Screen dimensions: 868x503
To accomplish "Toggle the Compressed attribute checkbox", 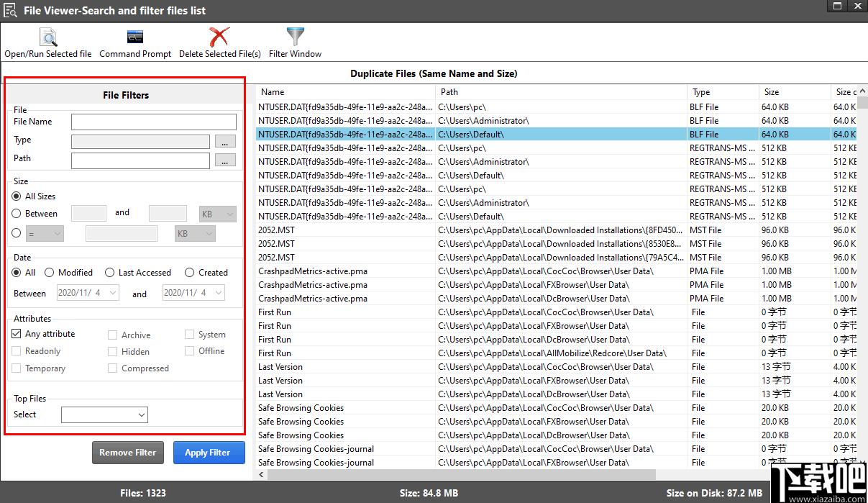I will pos(112,368).
